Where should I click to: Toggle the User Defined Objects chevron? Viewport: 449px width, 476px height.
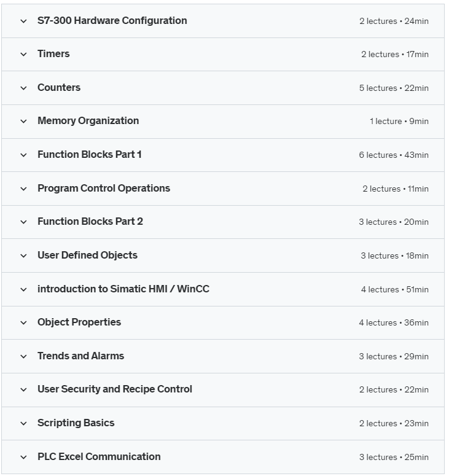(x=23, y=256)
